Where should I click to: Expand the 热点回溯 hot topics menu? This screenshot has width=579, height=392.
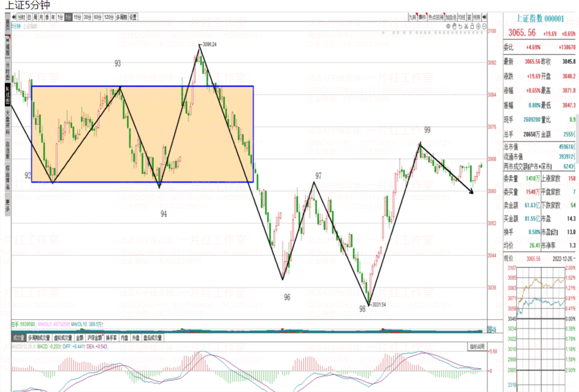click(436, 17)
